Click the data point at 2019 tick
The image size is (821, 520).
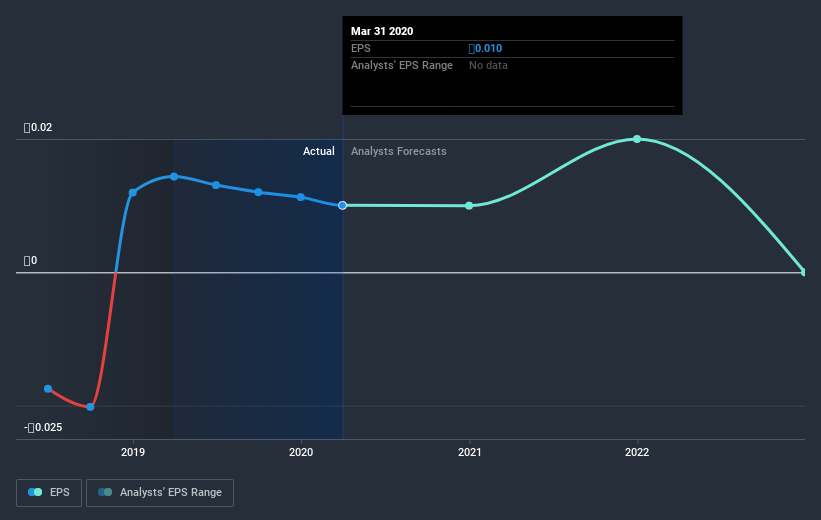tap(132, 193)
